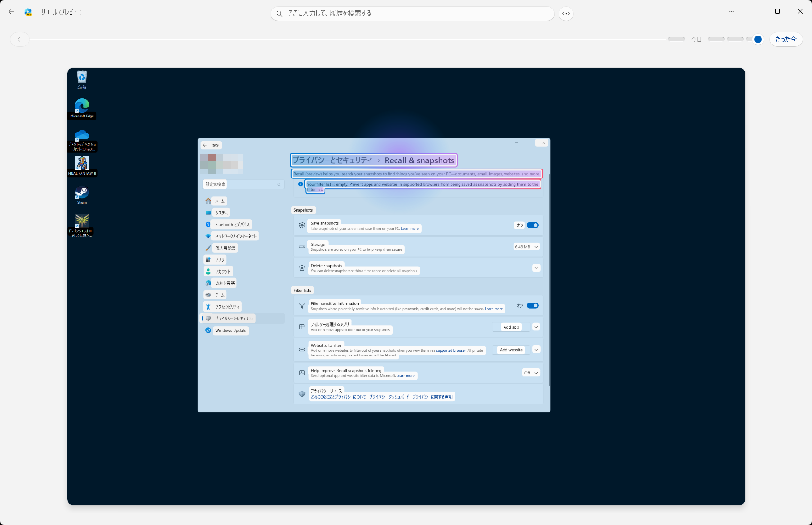
Task: Expand the chevron next to Add website
Action: point(536,349)
